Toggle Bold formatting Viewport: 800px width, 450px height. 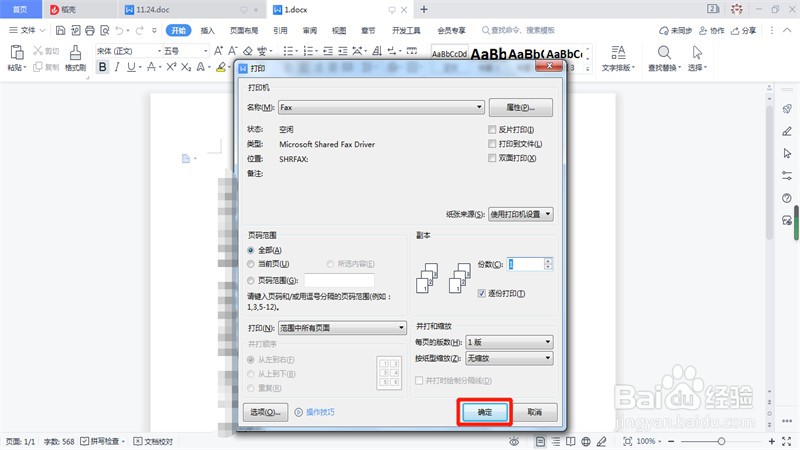[x=103, y=67]
